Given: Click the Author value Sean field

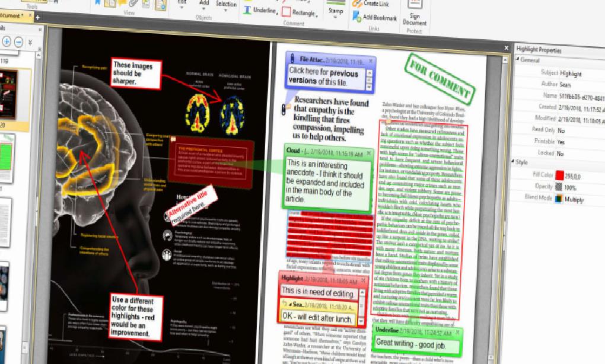Looking at the screenshot, I should 565,84.
